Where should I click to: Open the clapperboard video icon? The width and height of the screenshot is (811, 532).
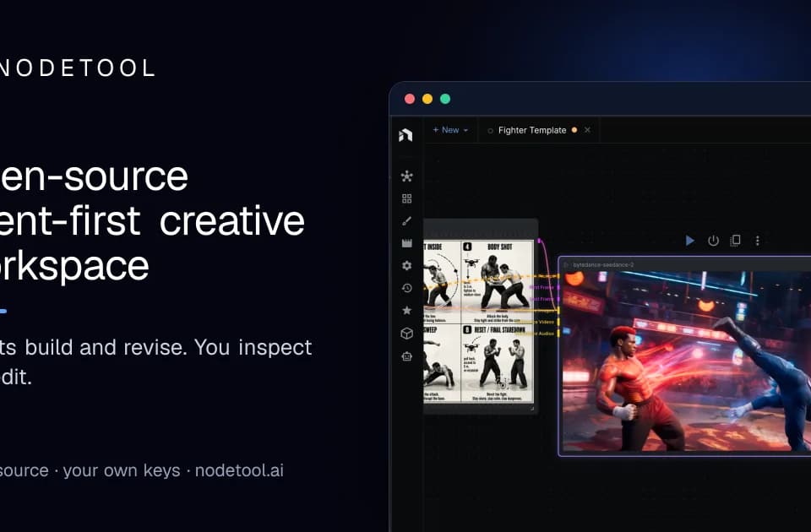[x=406, y=243]
